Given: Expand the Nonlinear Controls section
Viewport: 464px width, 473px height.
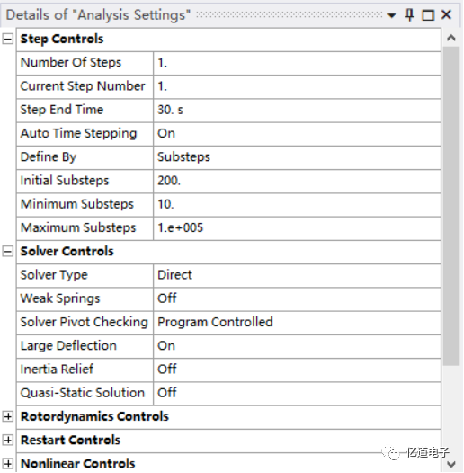Looking at the screenshot, I should tap(8, 463).
